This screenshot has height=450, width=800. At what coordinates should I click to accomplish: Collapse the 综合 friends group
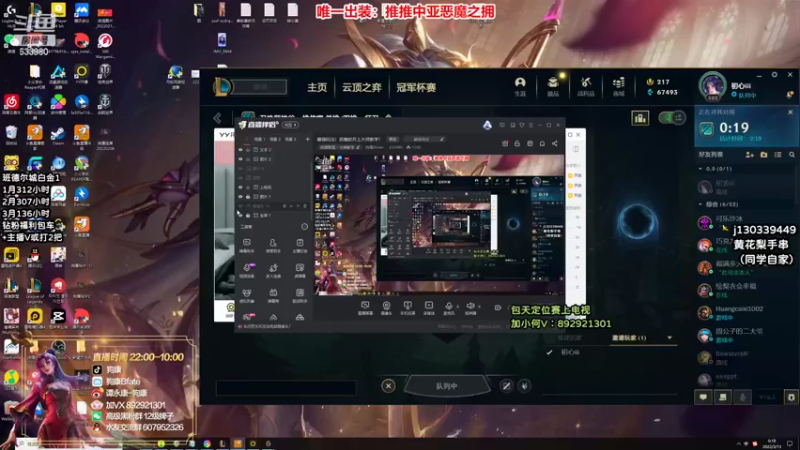click(x=700, y=205)
